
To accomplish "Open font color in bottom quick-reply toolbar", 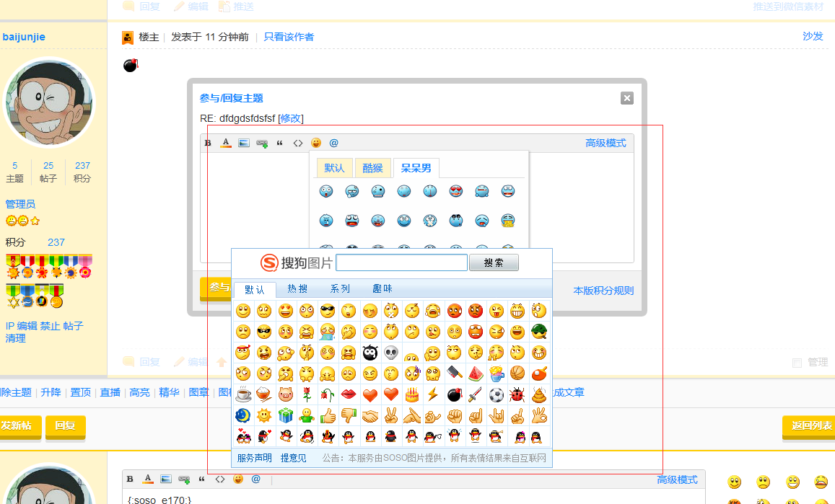I will (148, 479).
